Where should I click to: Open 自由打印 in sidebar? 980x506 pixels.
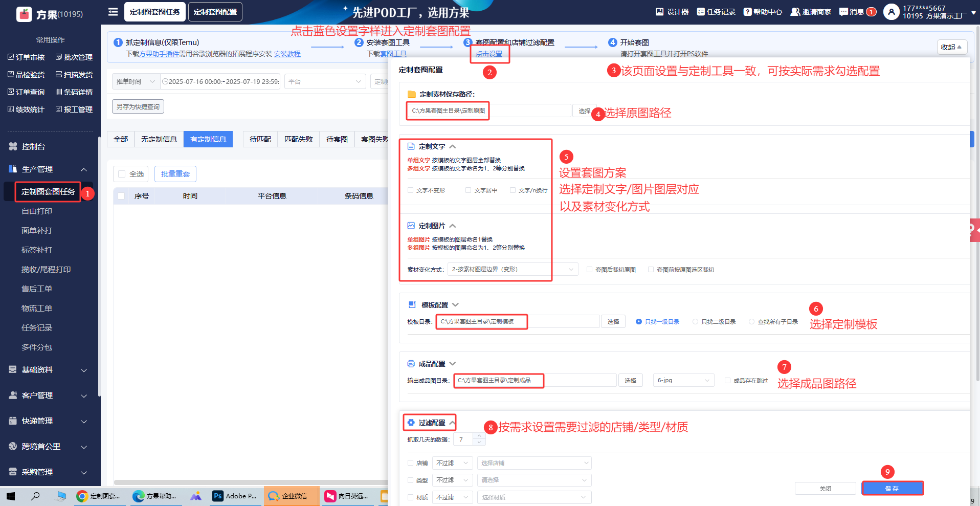[x=37, y=211]
